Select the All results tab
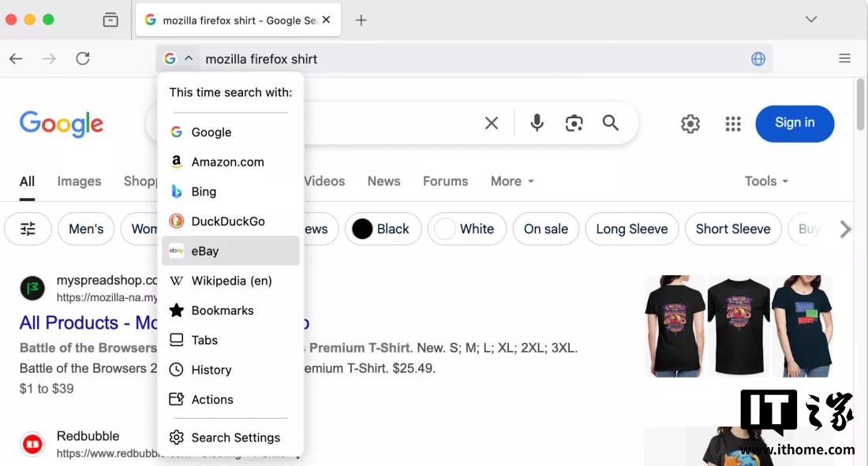868x466 pixels. (x=27, y=181)
